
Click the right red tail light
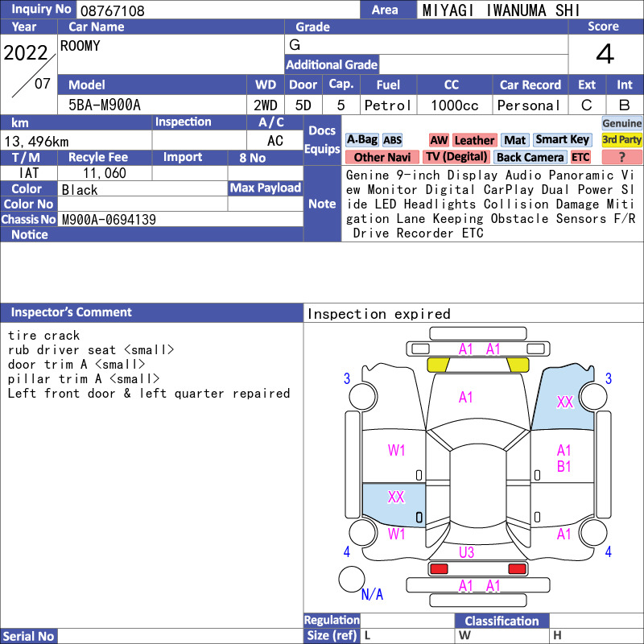coord(517,569)
